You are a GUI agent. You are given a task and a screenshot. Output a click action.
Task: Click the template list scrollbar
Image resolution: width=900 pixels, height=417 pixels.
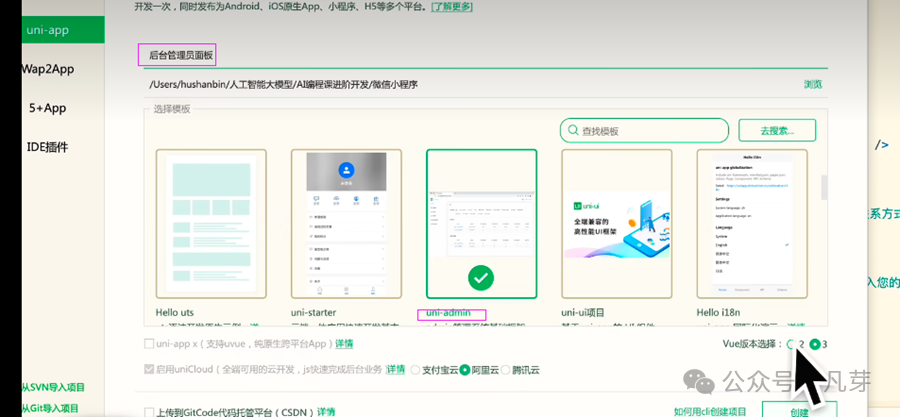pos(825,187)
